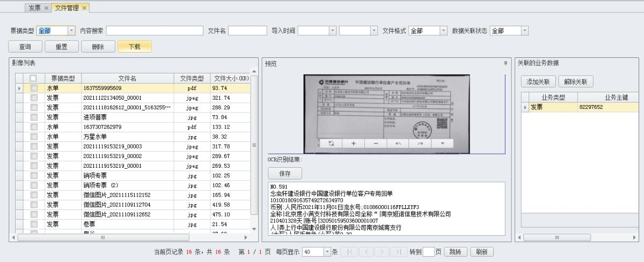Reset the preview image view

coord(332,144)
